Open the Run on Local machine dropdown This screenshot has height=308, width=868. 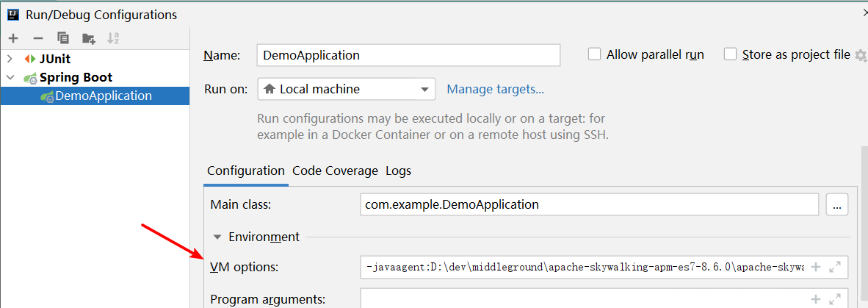[x=347, y=89]
